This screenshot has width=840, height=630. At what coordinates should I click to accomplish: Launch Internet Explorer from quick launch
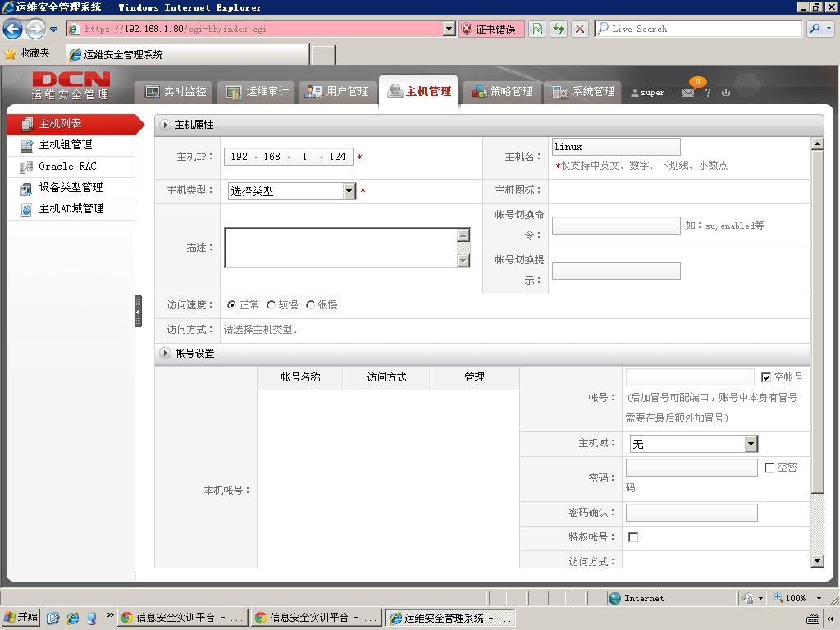click(72, 618)
